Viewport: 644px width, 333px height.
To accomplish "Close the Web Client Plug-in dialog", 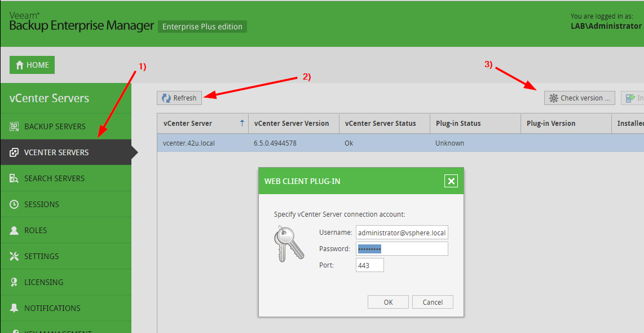I will pyautogui.click(x=451, y=181).
